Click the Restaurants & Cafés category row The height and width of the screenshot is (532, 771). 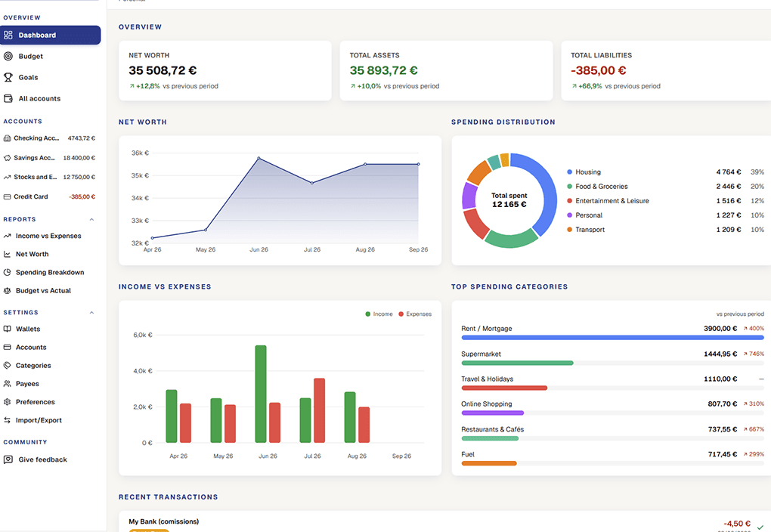click(x=613, y=433)
